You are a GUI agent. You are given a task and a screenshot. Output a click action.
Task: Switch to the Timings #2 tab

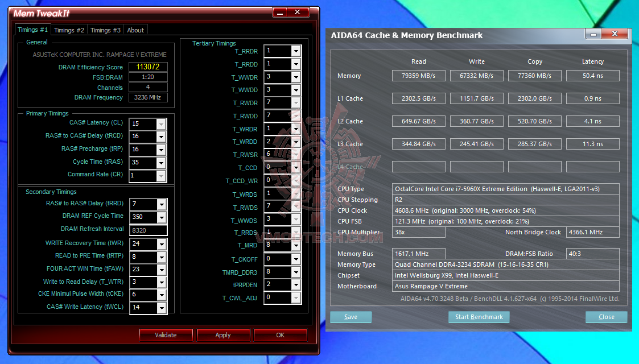[x=69, y=30]
